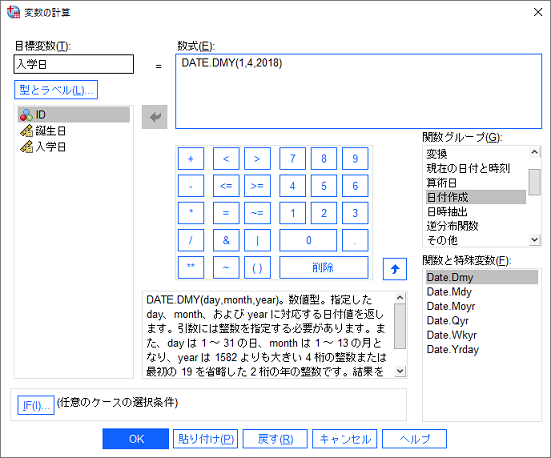The width and height of the screenshot is (551, 458).
Task: Click the ~= not-equal operator key
Action: pos(257,213)
